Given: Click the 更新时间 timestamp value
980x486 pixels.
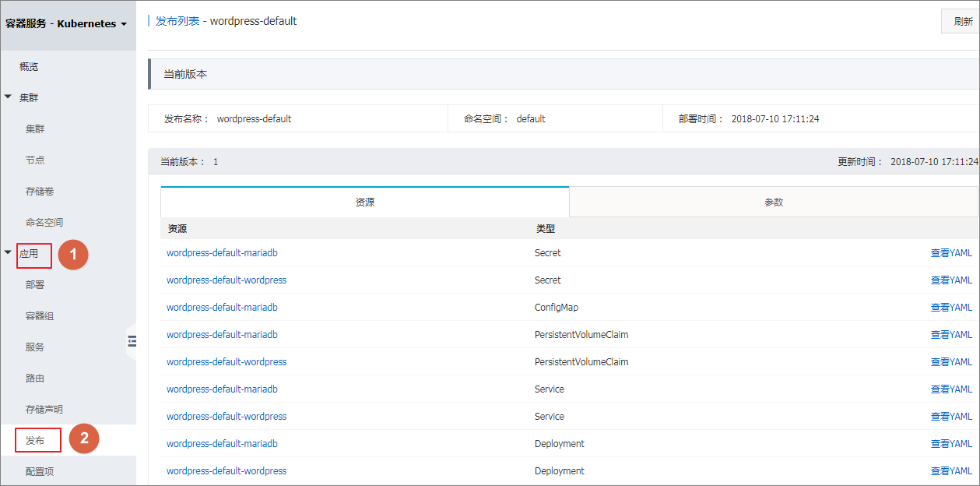Looking at the screenshot, I should (x=934, y=162).
